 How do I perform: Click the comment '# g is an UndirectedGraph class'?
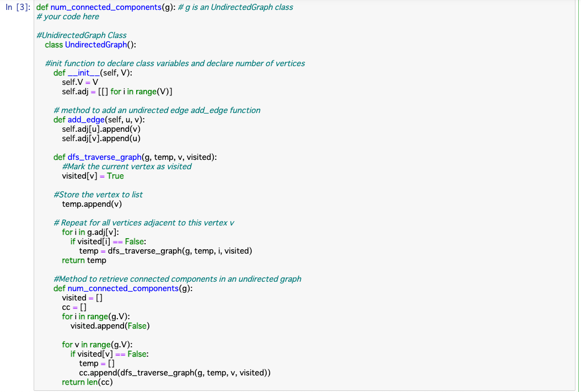pos(235,7)
